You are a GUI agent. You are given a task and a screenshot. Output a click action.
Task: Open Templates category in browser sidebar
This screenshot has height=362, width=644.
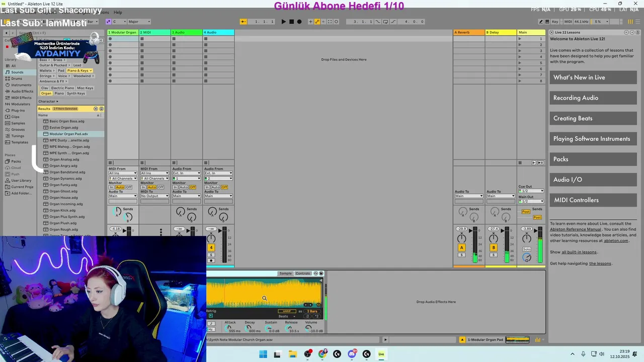[x=20, y=142]
